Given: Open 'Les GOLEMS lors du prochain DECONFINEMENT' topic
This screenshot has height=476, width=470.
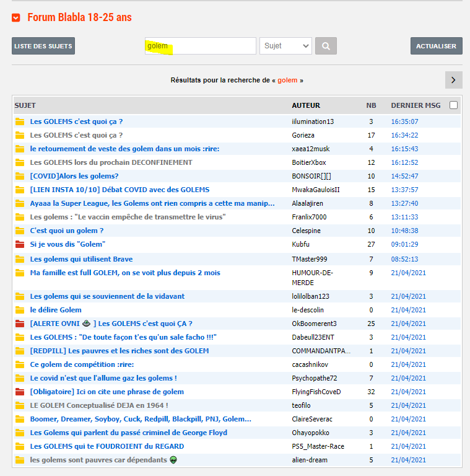Looking at the screenshot, I should click(x=111, y=162).
